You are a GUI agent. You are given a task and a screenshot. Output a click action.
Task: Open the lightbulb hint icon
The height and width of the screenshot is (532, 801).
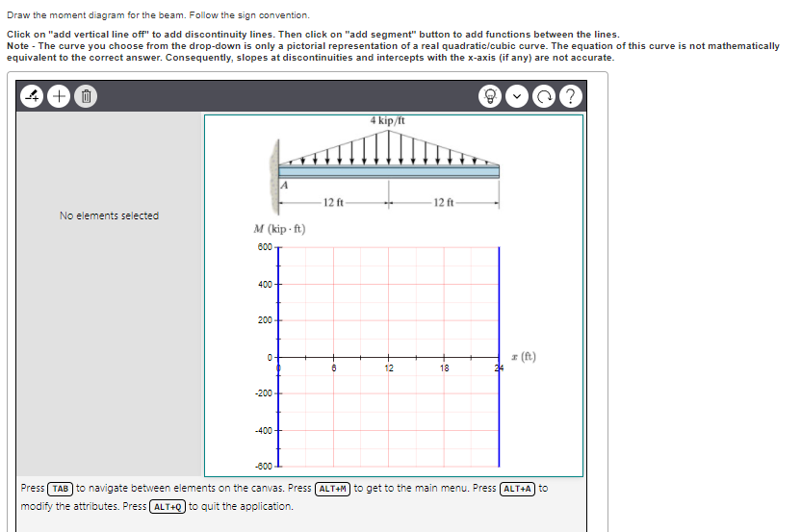click(x=490, y=96)
